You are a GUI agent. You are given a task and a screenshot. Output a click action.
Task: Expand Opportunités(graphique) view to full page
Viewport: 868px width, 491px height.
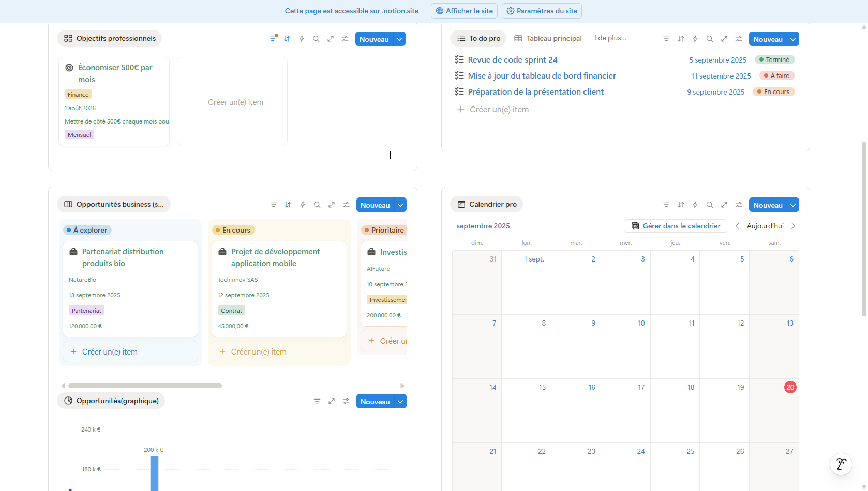coord(332,401)
